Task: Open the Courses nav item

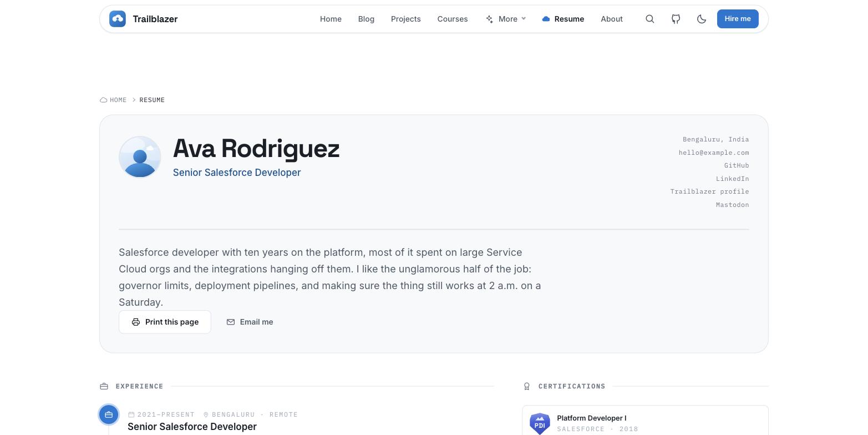Action: click(453, 19)
